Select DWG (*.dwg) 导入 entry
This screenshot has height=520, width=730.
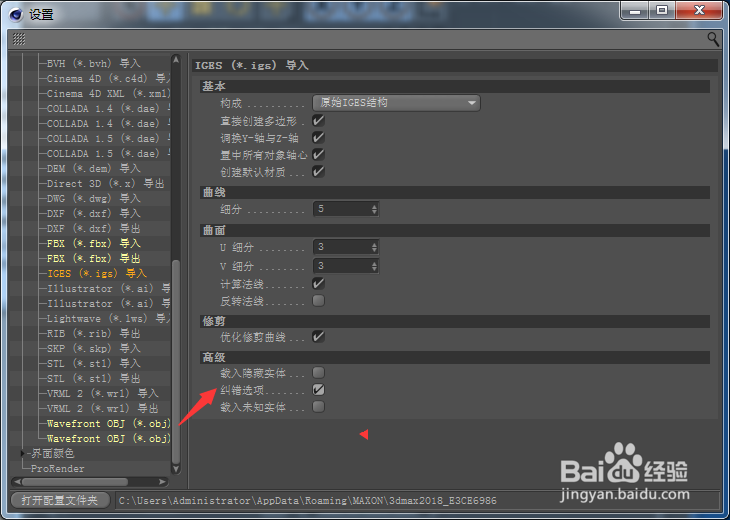[94, 198]
